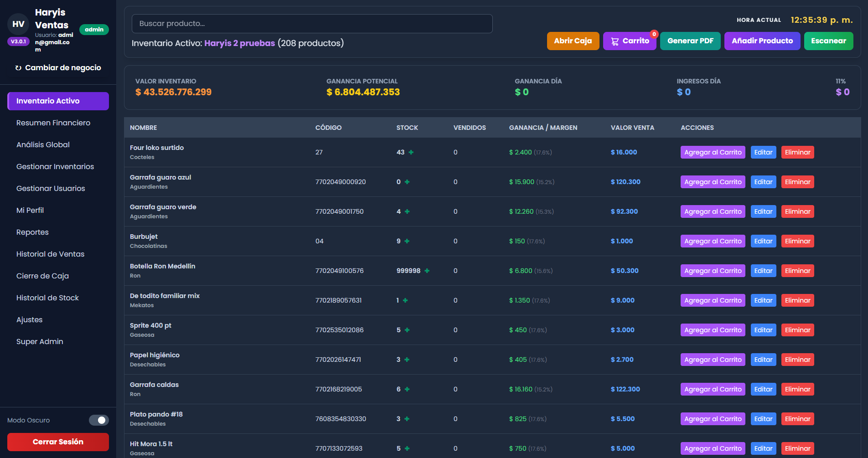868x458 pixels.
Task: Click the plus icon for De todito familiar mix
Action: 405,300
